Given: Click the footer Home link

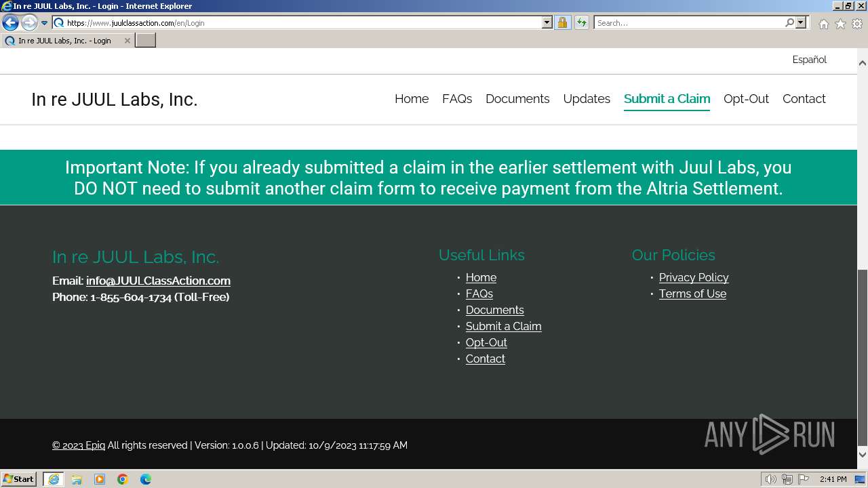Looking at the screenshot, I should (481, 277).
